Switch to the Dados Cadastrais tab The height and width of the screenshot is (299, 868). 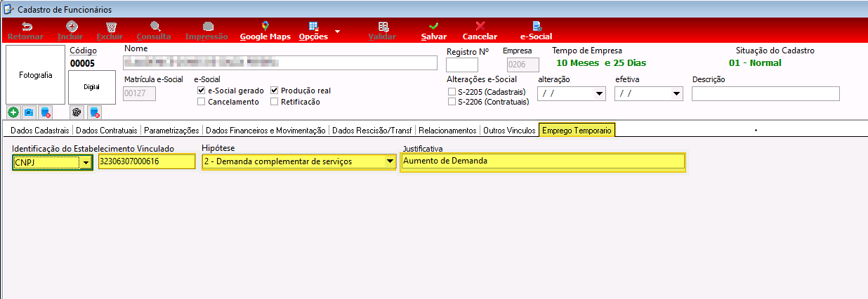click(40, 130)
